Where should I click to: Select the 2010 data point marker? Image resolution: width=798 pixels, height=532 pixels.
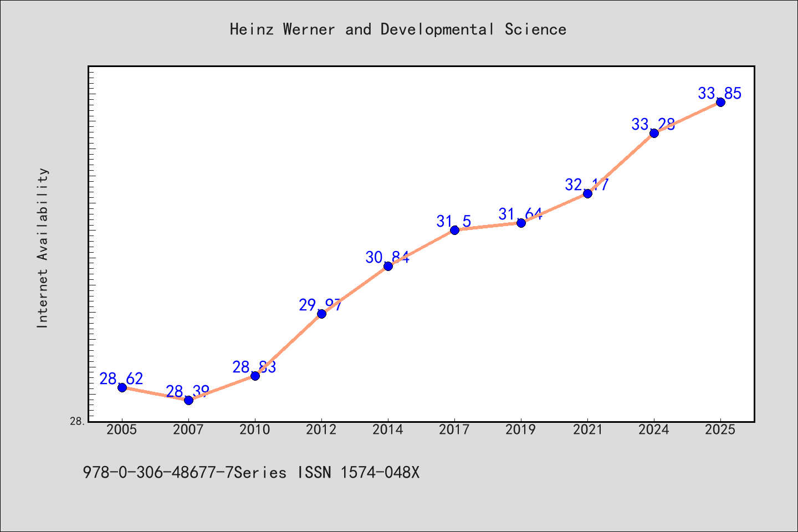pos(255,376)
